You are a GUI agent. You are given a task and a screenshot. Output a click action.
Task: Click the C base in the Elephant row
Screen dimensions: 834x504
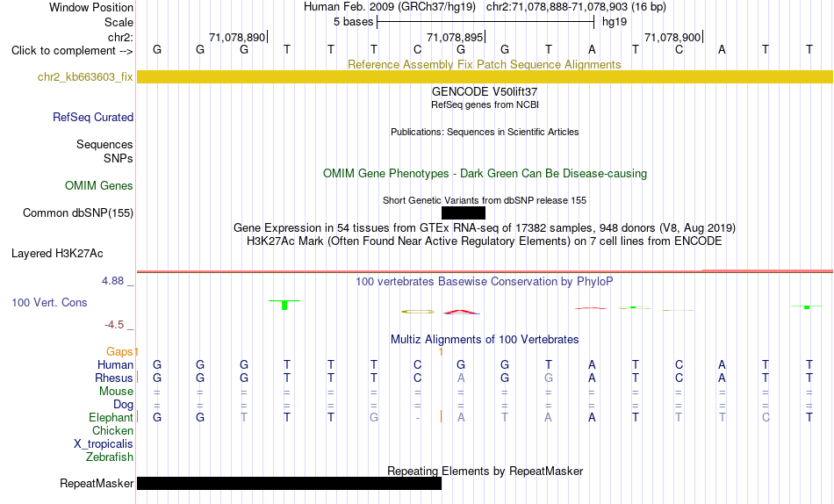(766, 417)
